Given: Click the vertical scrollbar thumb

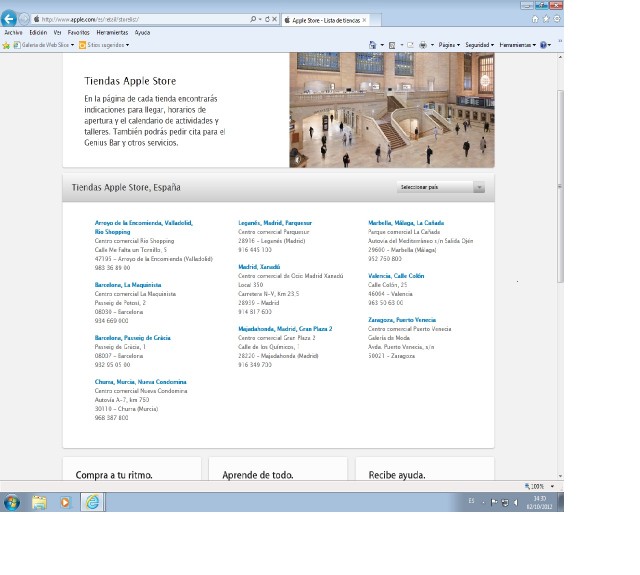Looking at the screenshot, I should pyautogui.click(x=560, y=186).
